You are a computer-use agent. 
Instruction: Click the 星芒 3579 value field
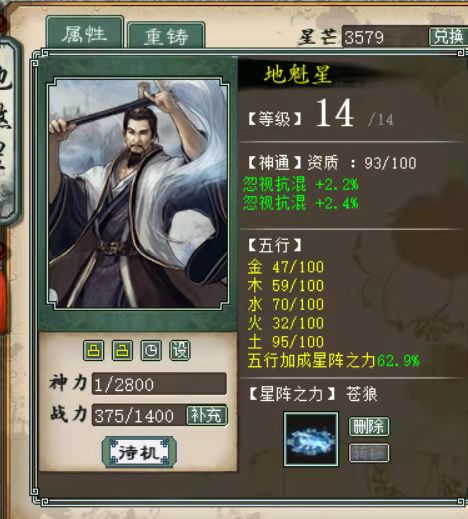click(x=385, y=37)
